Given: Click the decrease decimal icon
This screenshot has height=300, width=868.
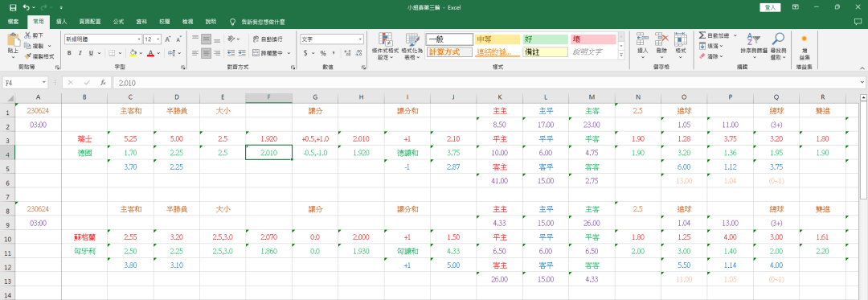Looking at the screenshot, I should [x=358, y=53].
